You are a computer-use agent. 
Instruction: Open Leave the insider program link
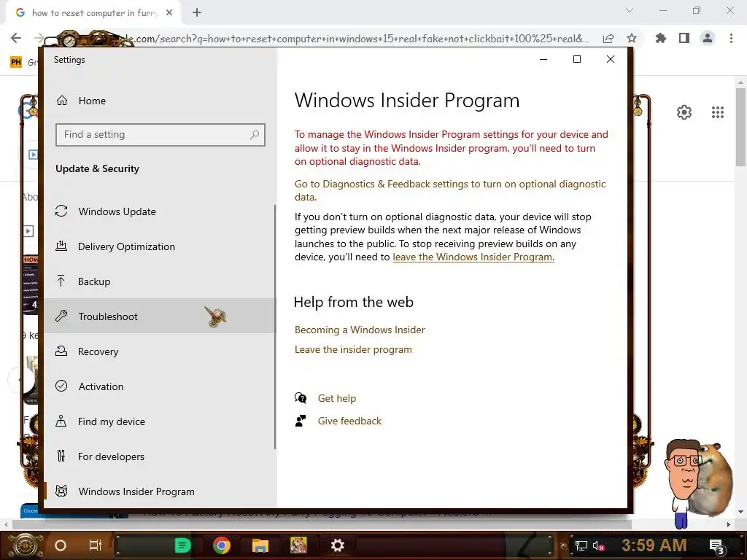pyautogui.click(x=353, y=349)
